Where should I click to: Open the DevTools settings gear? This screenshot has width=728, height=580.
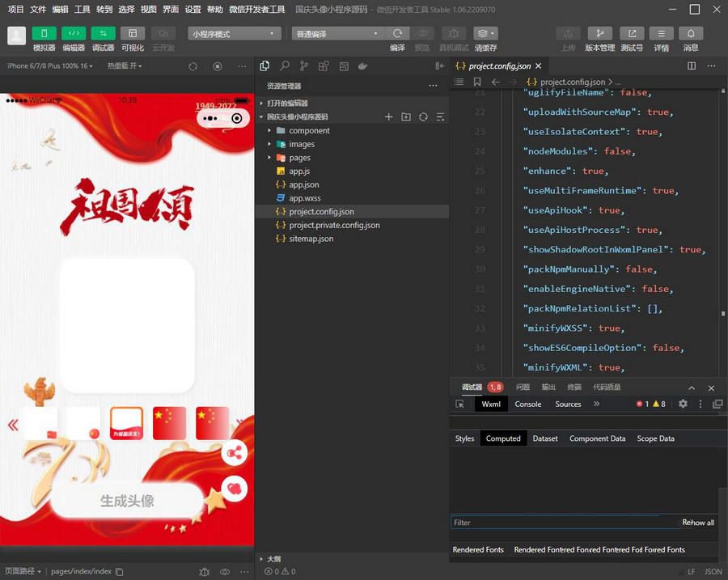point(683,404)
